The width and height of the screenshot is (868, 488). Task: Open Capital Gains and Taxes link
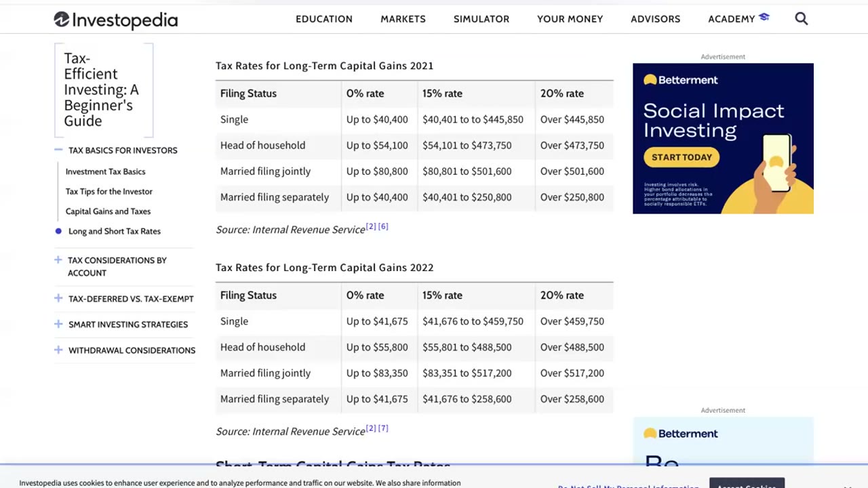click(108, 211)
